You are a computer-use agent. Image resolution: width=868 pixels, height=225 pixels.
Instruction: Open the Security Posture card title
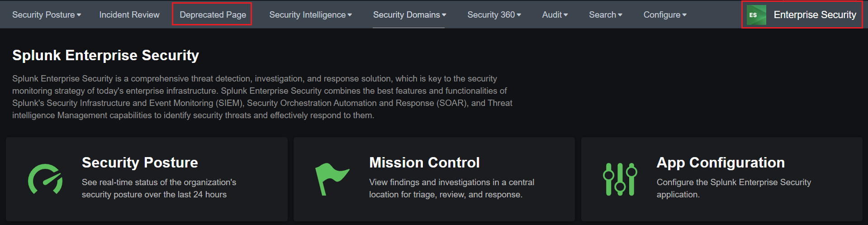pos(140,163)
